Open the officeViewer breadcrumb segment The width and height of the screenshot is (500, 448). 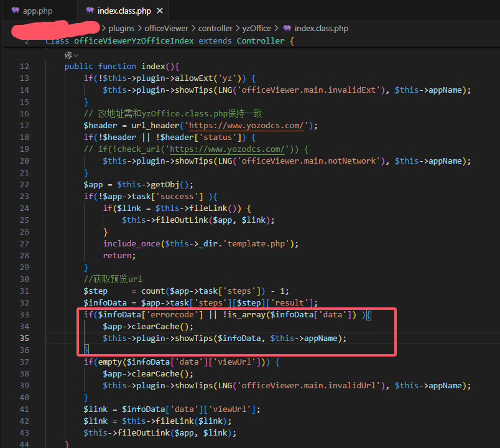[x=166, y=29]
